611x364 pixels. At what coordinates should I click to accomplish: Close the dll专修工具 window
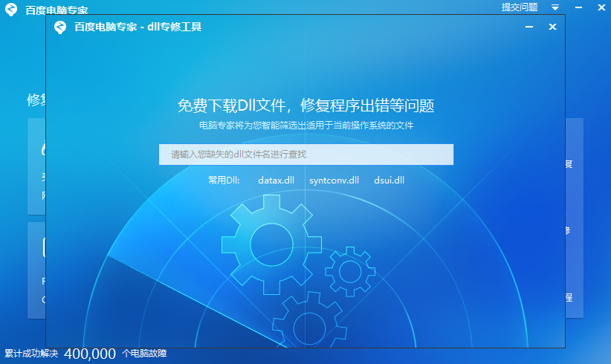click(552, 27)
